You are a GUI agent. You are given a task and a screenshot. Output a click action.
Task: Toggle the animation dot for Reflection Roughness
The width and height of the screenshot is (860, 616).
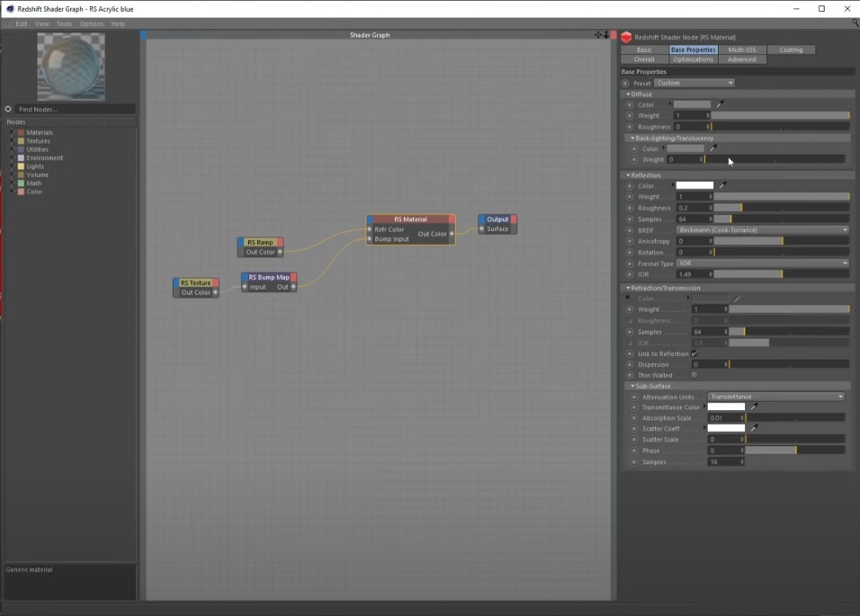tap(630, 208)
